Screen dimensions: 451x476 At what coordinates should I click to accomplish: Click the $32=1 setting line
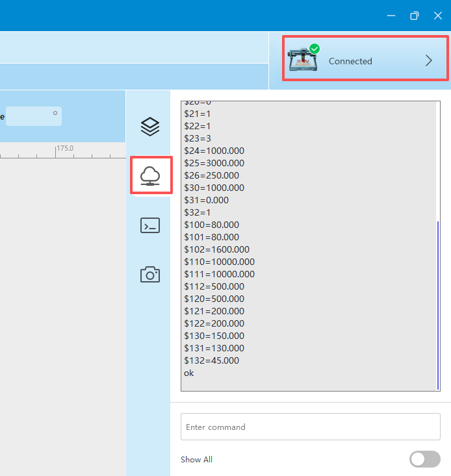click(197, 212)
